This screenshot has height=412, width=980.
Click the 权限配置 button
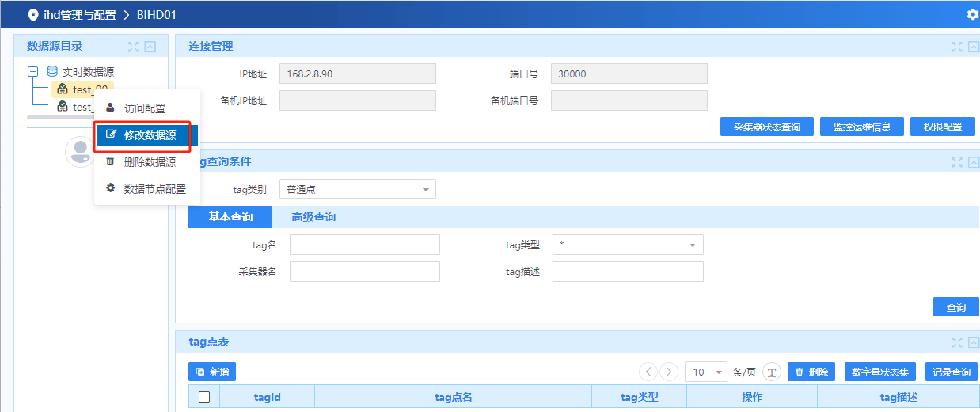click(x=943, y=127)
